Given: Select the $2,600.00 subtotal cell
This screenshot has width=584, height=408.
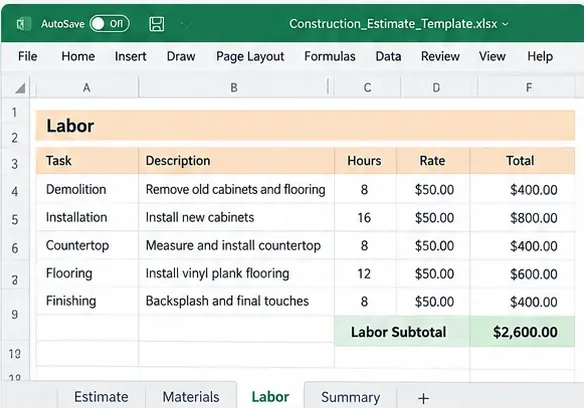Looking at the screenshot, I should click(522, 332).
